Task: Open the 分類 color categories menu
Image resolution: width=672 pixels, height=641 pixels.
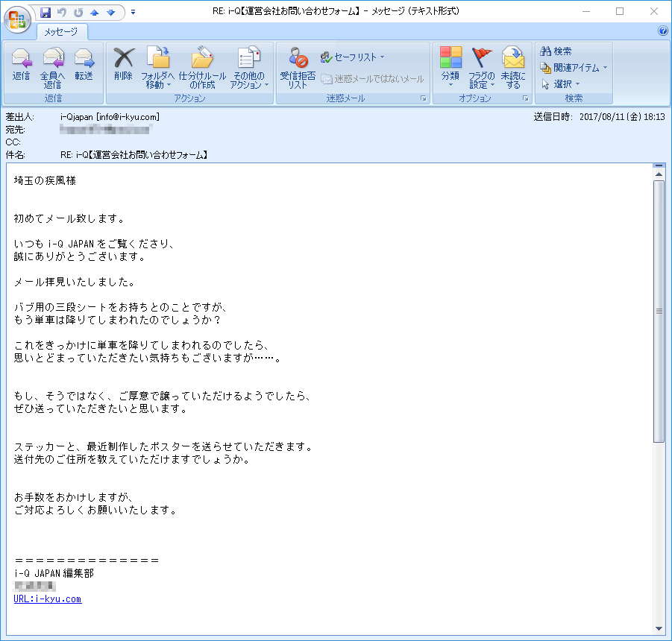Action: [x=450, y=67]
